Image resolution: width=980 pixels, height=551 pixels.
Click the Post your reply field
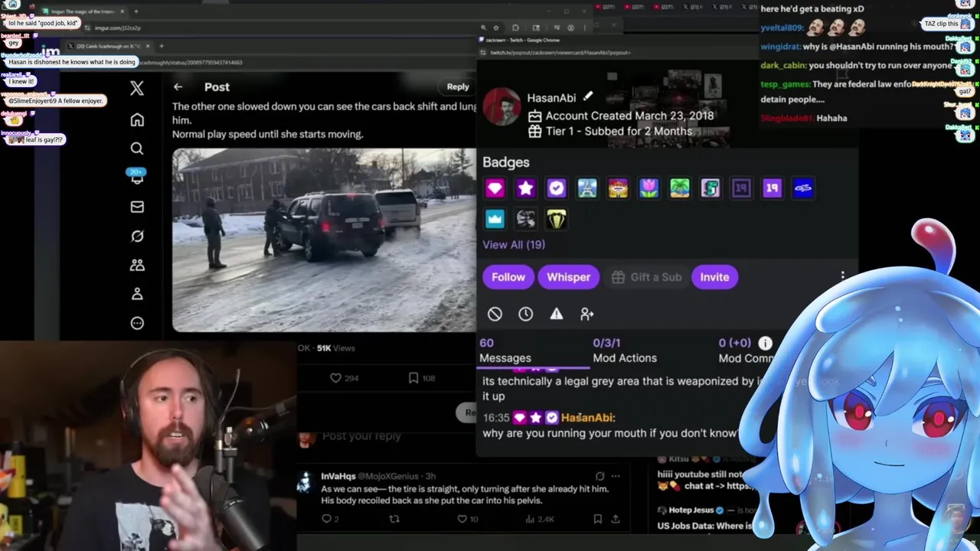(x=361, y=436)
